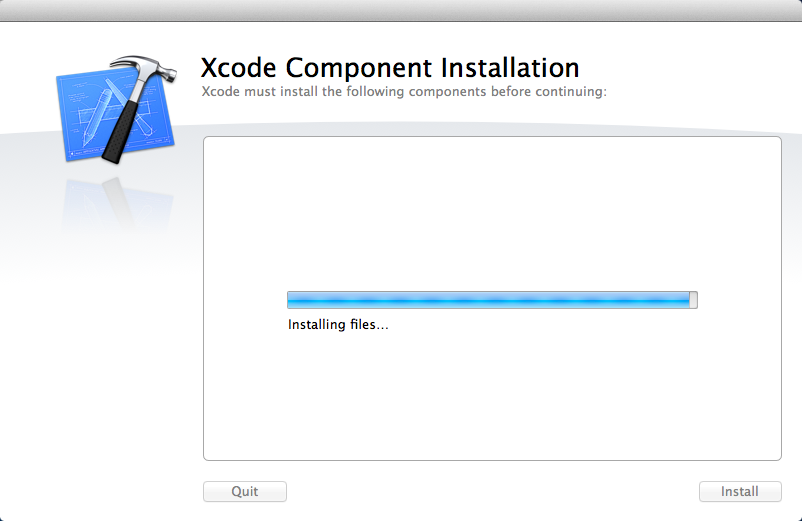Screen dimensions: 802x521
Task: Click the "Xcode Component Installation" heading
Action: (390, 68)
